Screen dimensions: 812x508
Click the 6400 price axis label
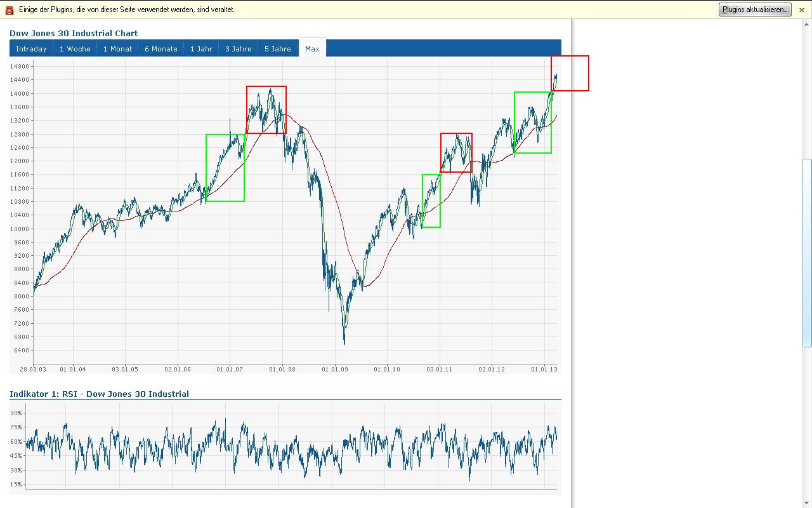(x=21, y=351)
